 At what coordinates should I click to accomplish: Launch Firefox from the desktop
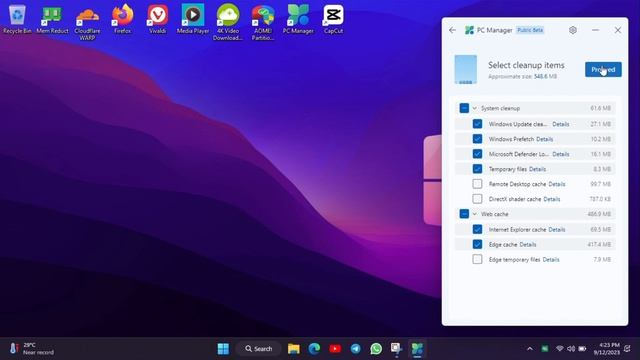[x=122, y=19]
